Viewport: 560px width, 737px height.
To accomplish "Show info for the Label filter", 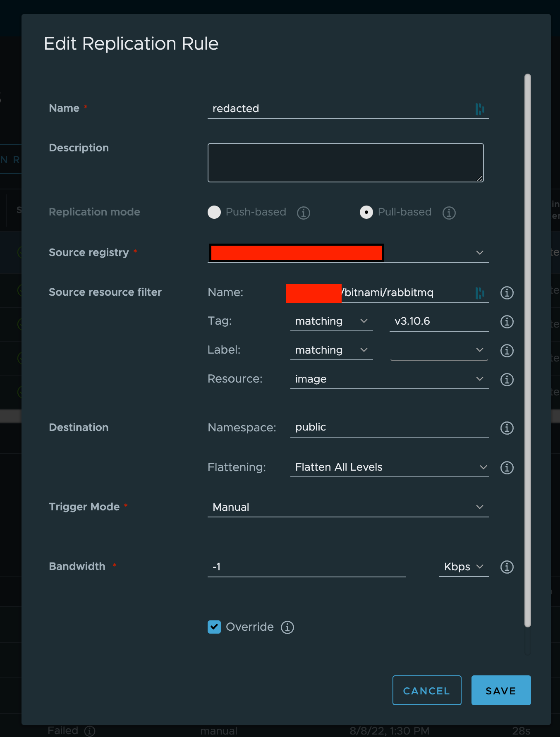I will click(x=507, y=351).
